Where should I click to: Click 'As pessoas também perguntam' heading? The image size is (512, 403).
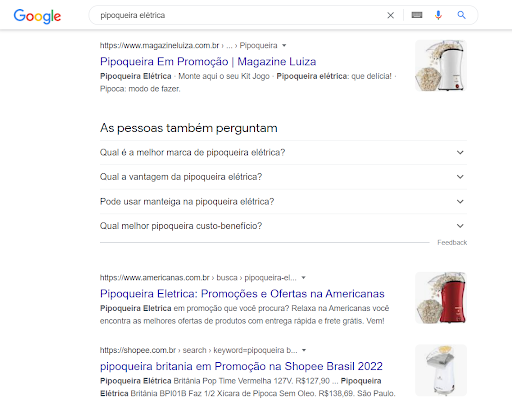pyautogui.click(x=189, y=128)
